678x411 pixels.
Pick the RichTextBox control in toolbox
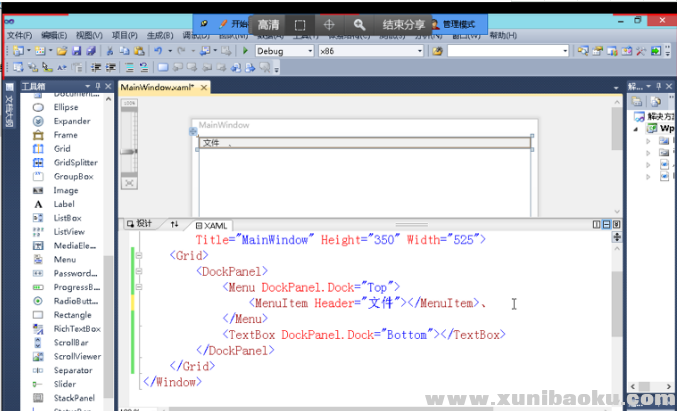click(x=76, y=328)
